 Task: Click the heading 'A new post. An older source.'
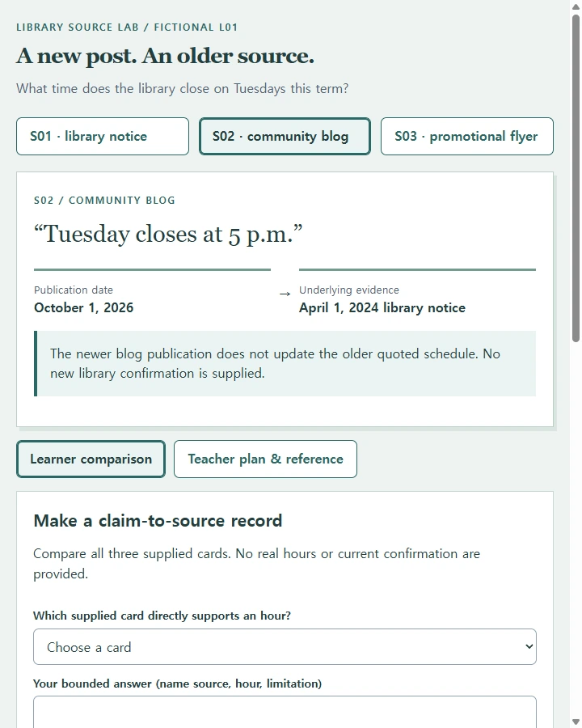click(x=165, y=56)
